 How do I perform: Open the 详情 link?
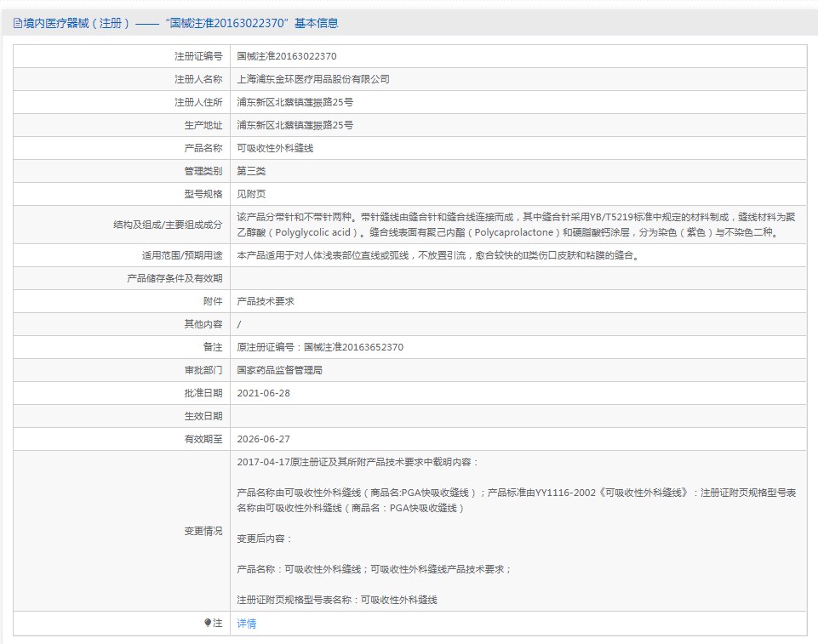pyautogui.click(x=246, y=623)
